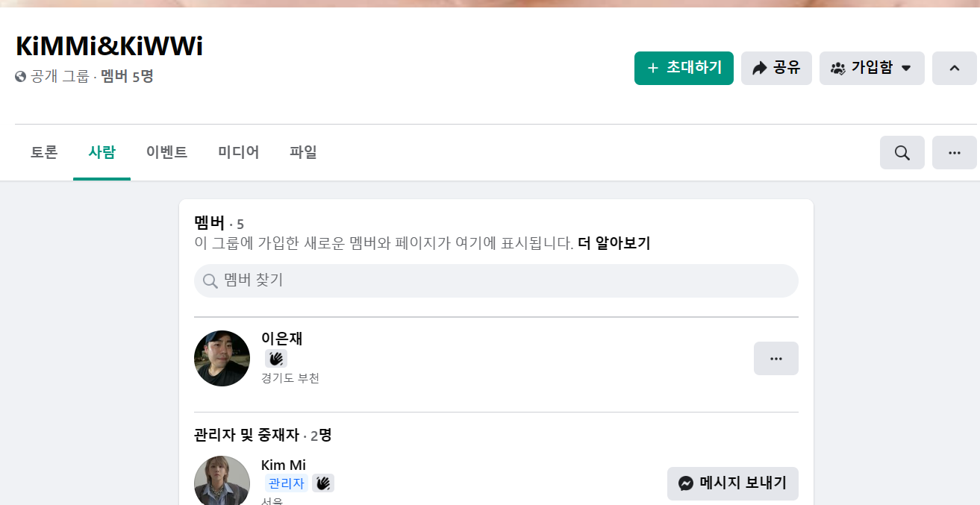Send a message via 메시지 보내기

point(732,483)
